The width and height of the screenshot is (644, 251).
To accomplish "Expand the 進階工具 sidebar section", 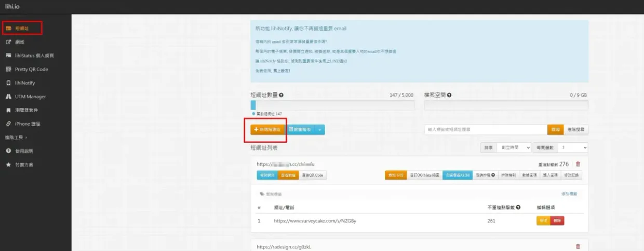I will (16, 137).
